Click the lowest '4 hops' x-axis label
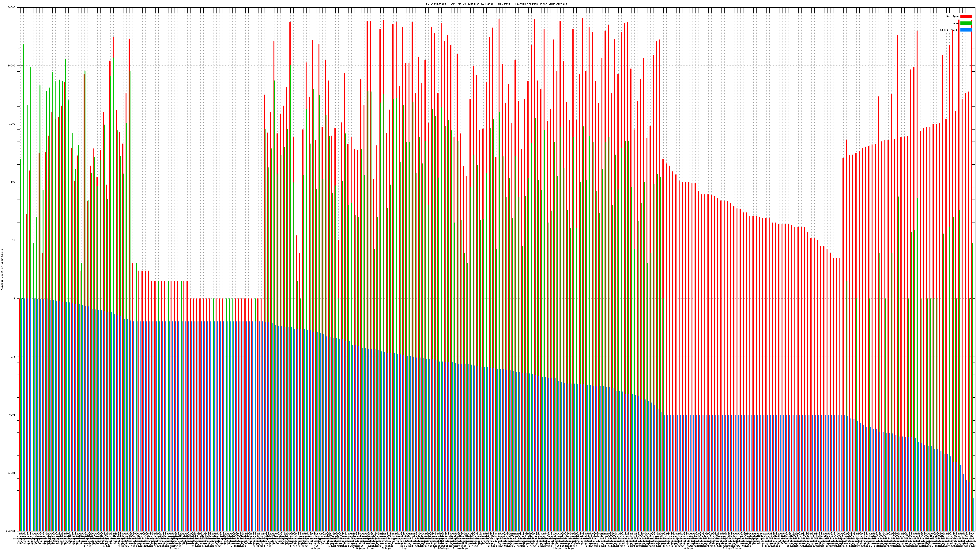 316,549
